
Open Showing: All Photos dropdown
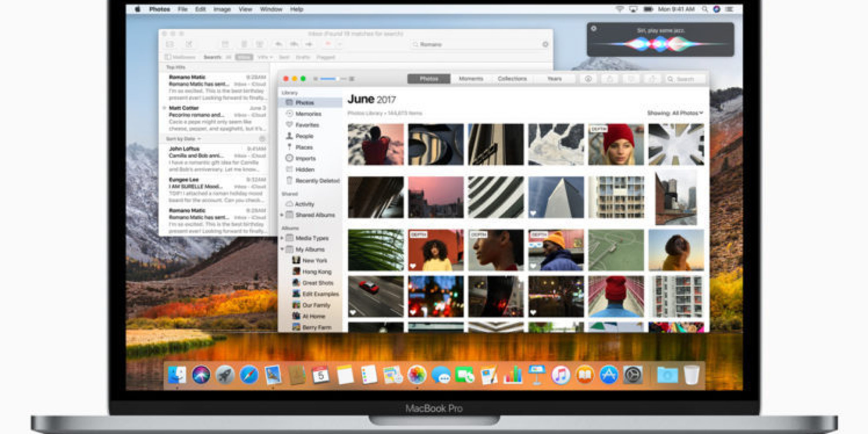[675, 113]
